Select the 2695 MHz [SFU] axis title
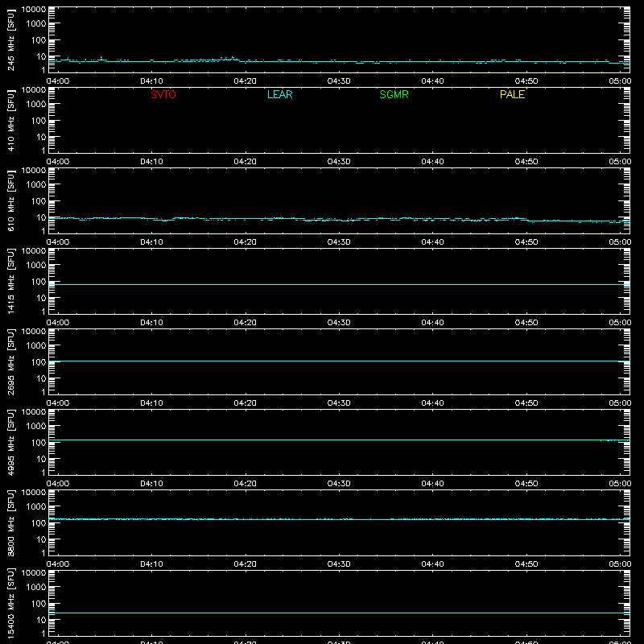This screenshot has width=644, height=644. (10, 361)
